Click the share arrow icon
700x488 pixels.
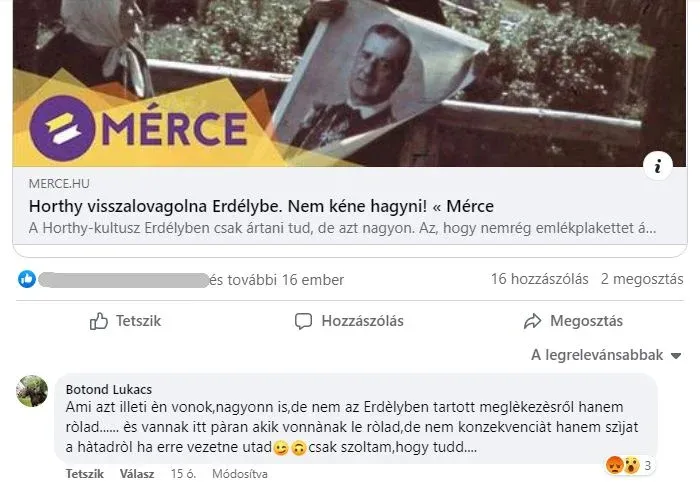[532, 321]
